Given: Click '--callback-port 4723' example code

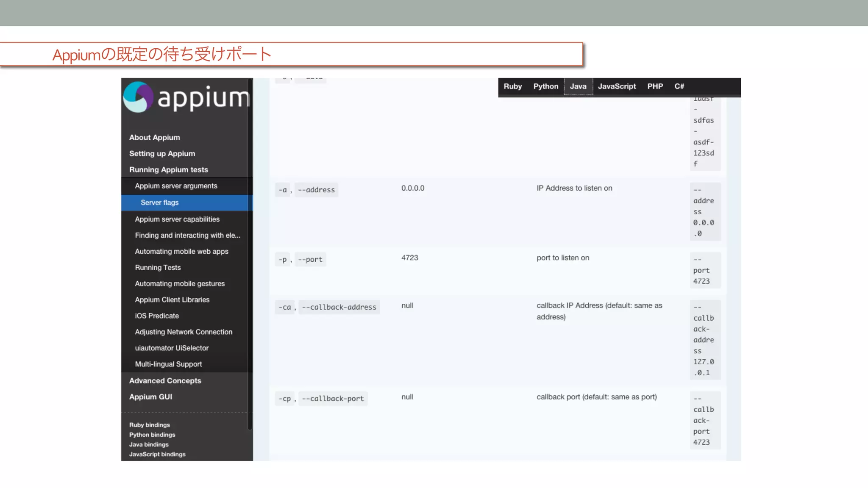Looking at the screenshot, I should tap(705, 420).
